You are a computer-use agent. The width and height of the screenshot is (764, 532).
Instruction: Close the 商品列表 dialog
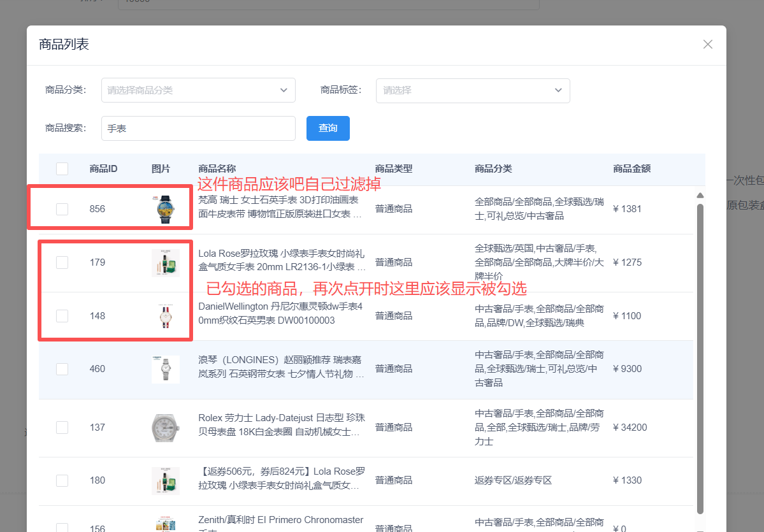(707, 45)
